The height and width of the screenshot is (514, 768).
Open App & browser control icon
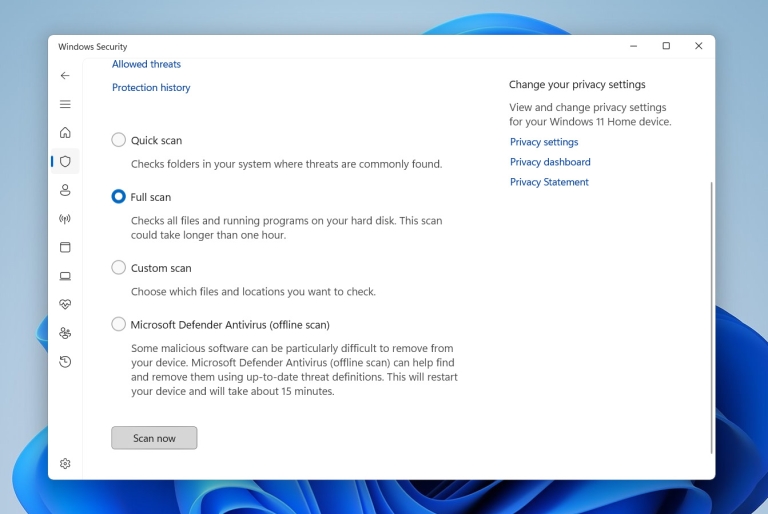point(65,247)
